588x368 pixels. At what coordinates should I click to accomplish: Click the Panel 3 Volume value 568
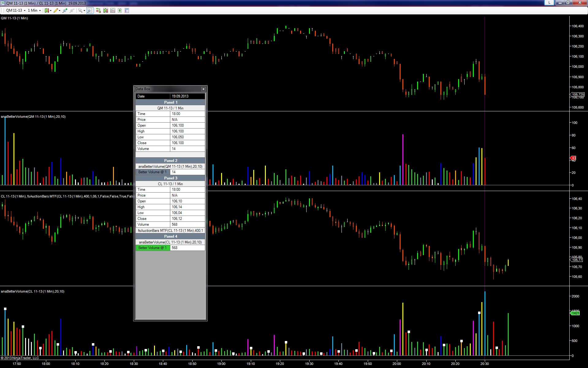(187, 224)
